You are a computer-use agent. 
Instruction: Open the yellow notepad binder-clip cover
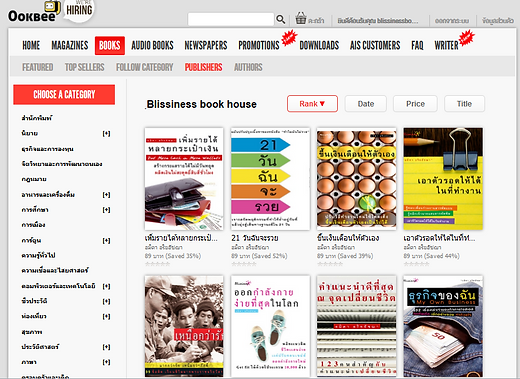[443, 179]
